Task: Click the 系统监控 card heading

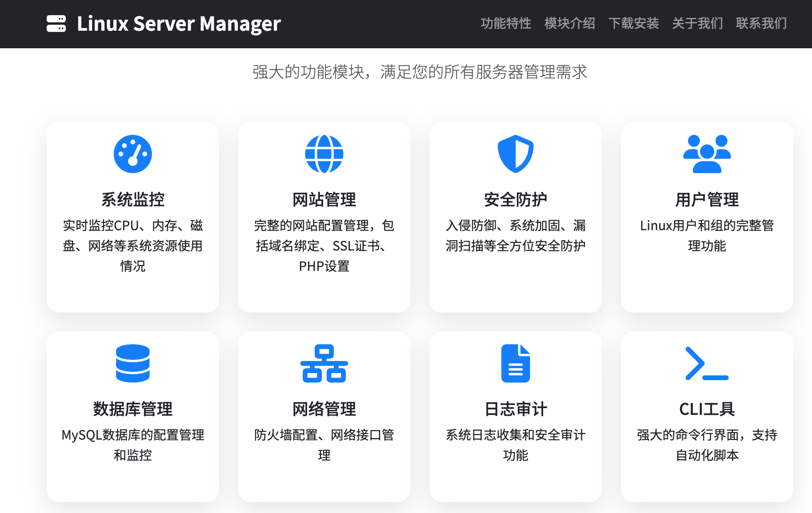Action: click(133, 199)
